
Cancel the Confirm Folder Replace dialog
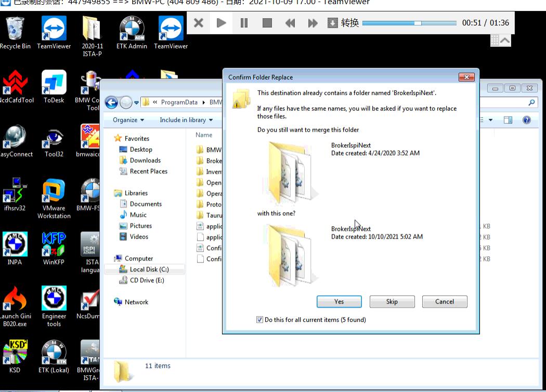(x=445, y=302)
